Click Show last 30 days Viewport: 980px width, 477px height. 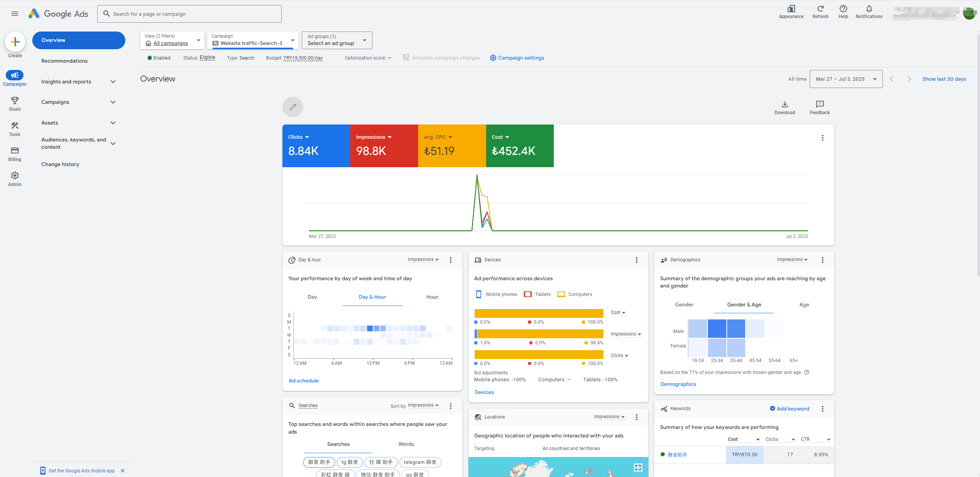(x=944, y=79)
